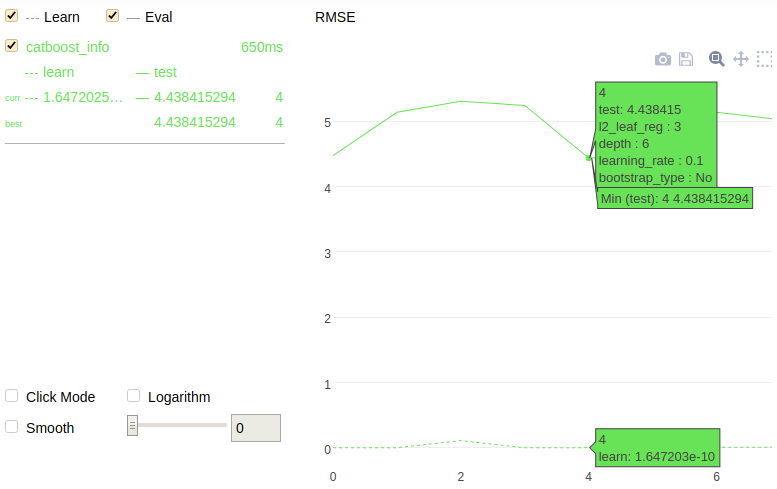The image size is (777, 489).
Task: Click the current learn value 1.6472025
Action: [x=83, y=97]
